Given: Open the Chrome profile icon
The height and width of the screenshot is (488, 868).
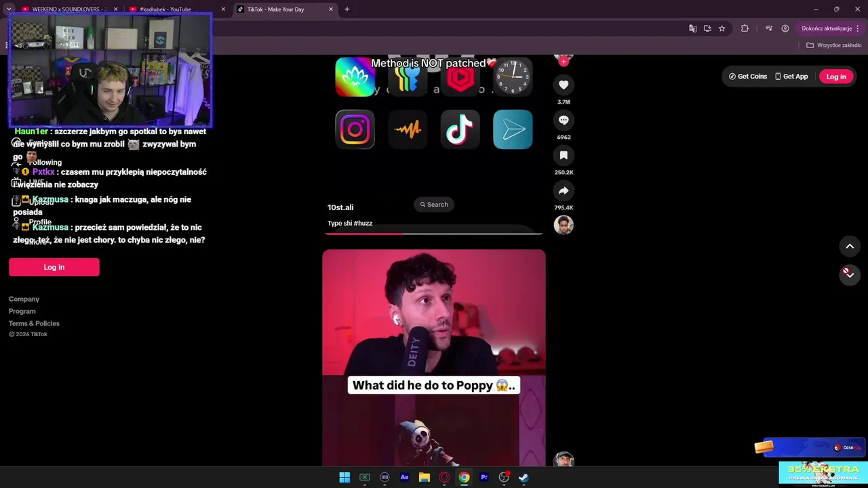Looking at the screenshot, I should pos(785,28).
